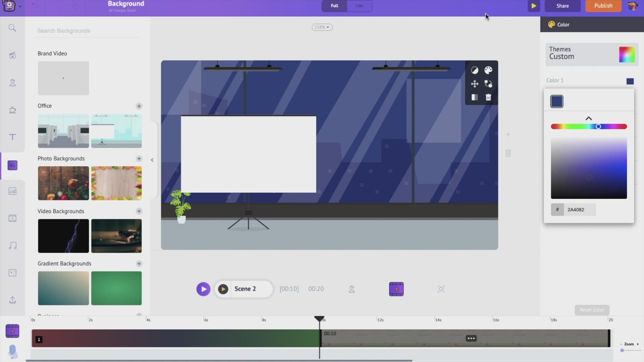This screenshot has height=362, width=644.
Task: Click the Upload icon in sidebar
Action: pos(12,300)
